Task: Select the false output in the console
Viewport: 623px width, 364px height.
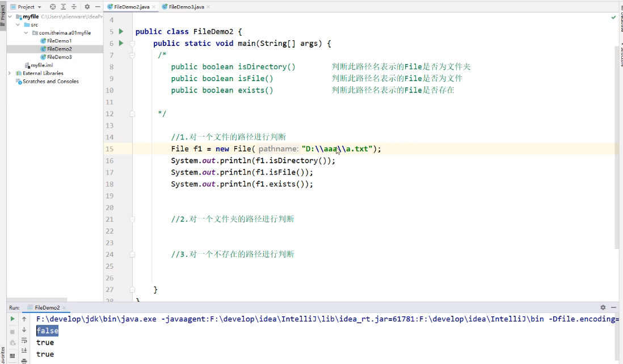Action: pyautogui.click(x=47, y=331)
